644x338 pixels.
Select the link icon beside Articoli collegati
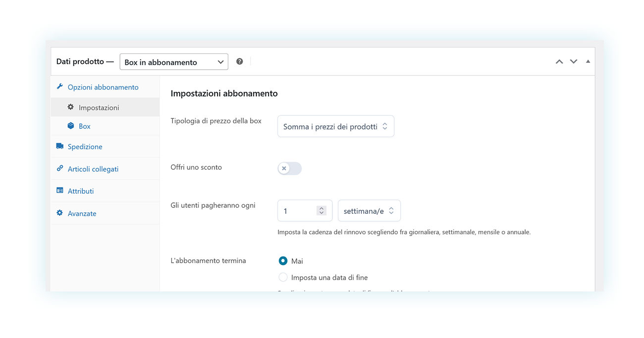pyautogui.click(x=60, y=168)
